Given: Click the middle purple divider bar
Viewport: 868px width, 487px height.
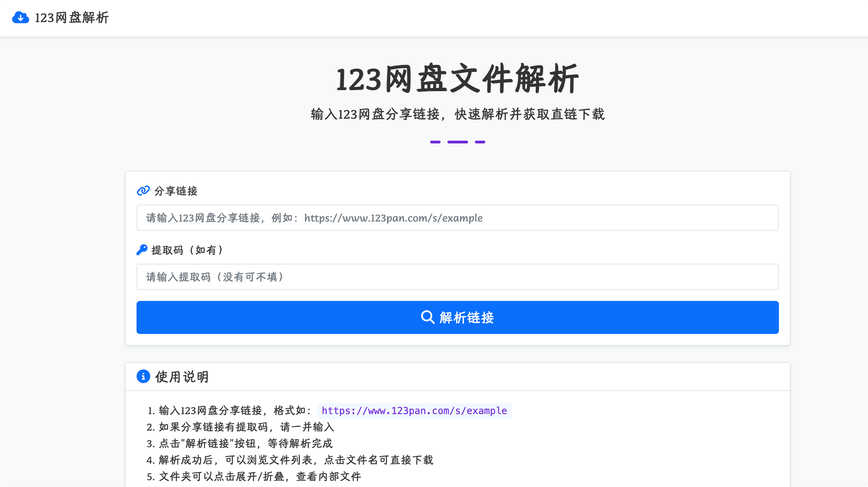Looking at the screenshot, I should tap(457, 142).
